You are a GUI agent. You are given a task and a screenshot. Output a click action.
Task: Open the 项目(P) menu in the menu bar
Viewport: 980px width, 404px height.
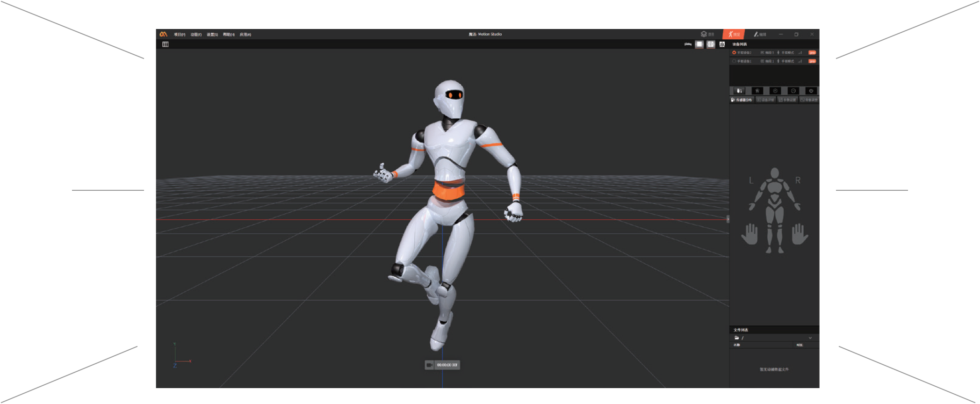(180, 35)
